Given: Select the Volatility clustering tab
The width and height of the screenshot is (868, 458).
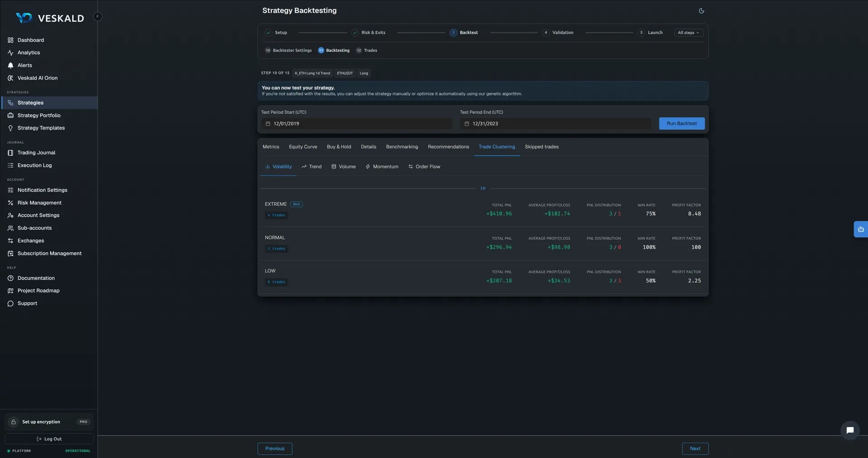Looking at the screenshot, I should 278,167.
